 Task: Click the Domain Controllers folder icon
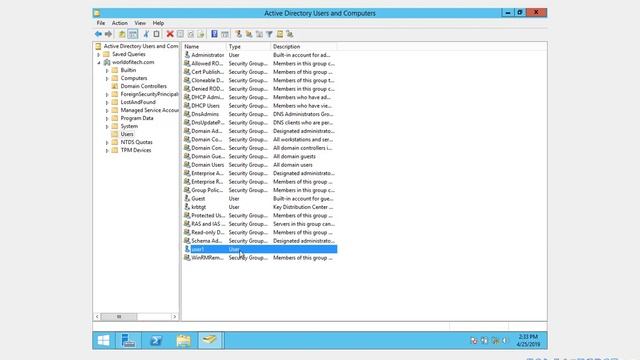tap(115, 86)
